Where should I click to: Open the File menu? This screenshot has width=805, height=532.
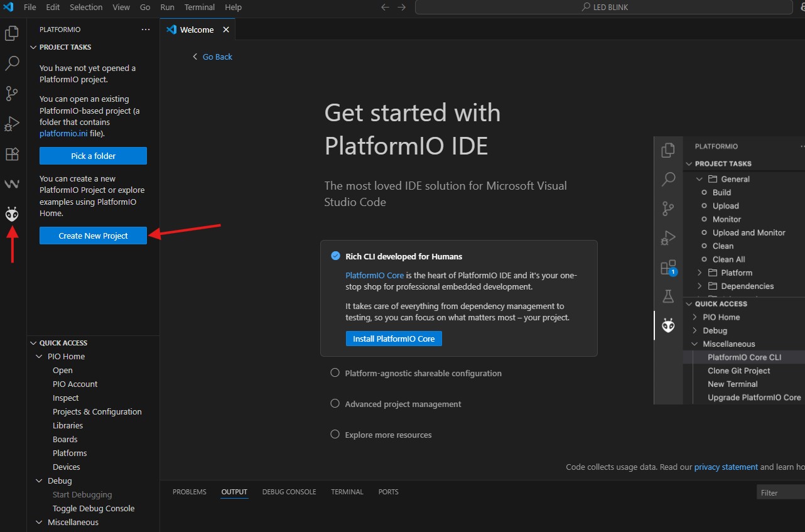[30, 8]
